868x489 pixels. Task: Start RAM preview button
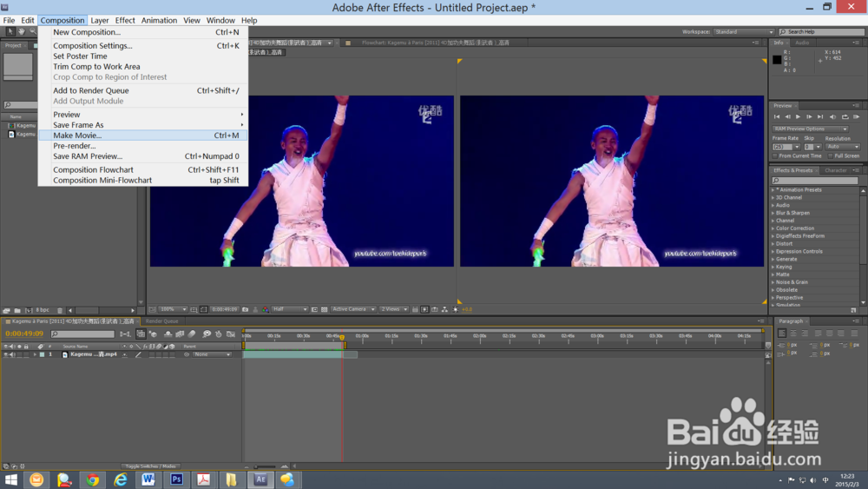[x=857, y=117]
